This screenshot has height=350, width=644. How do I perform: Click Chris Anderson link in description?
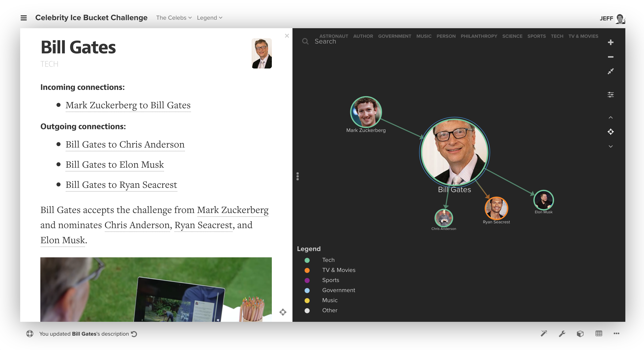(x=137, y=225)
